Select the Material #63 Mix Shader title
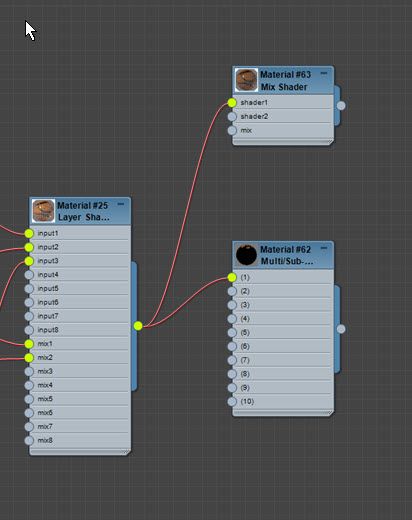Viewport: 412px width, 520px height. (285, 81)
